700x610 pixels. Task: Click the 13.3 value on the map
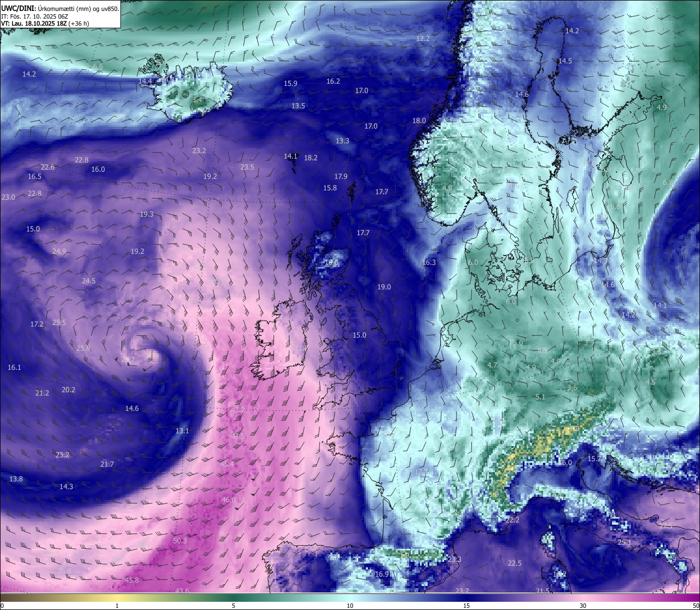point(342,141)
